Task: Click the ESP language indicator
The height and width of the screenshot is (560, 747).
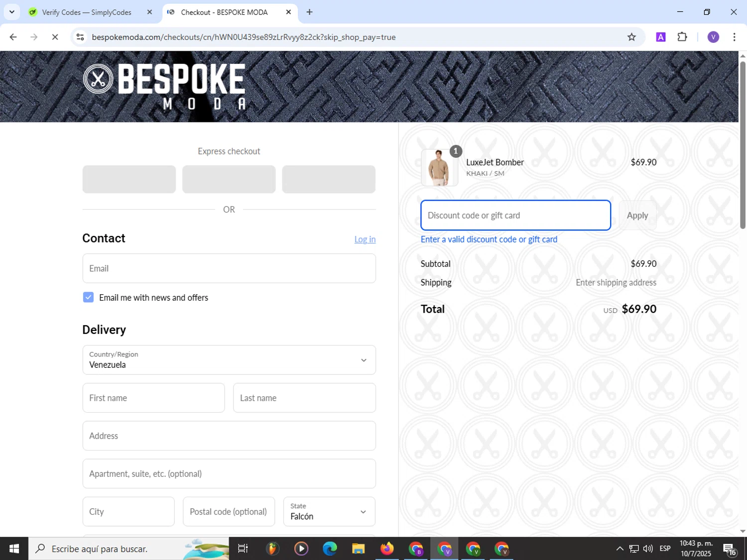Action: [665, 549]
